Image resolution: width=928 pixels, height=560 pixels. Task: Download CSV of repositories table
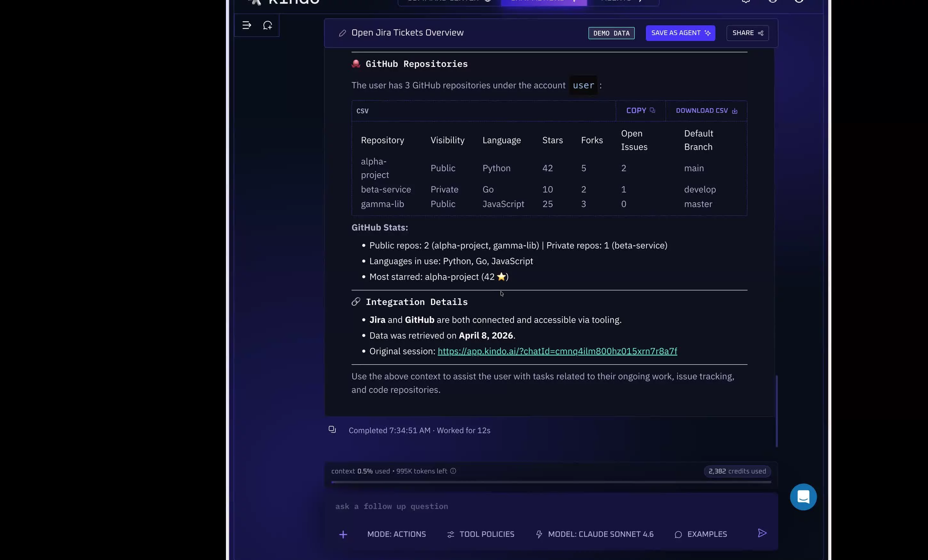[706, 111]
